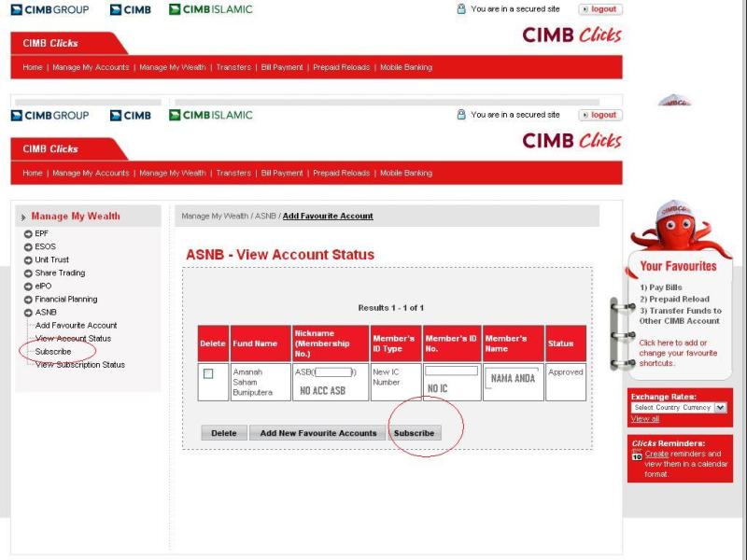Click the CIMB logo in lower header
The height and width of the screenshot is (560, 747).
(130, 115)
